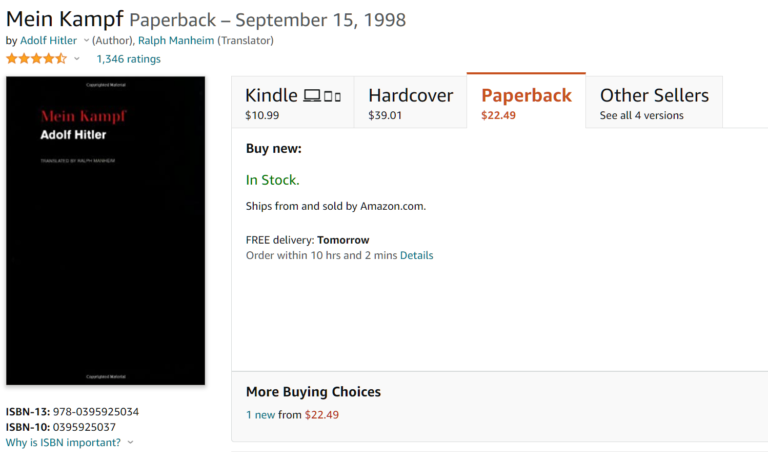Click the Kindle device icons
Image resolution: width=768 pixels, height=460 pixels.
click(322, 96)
